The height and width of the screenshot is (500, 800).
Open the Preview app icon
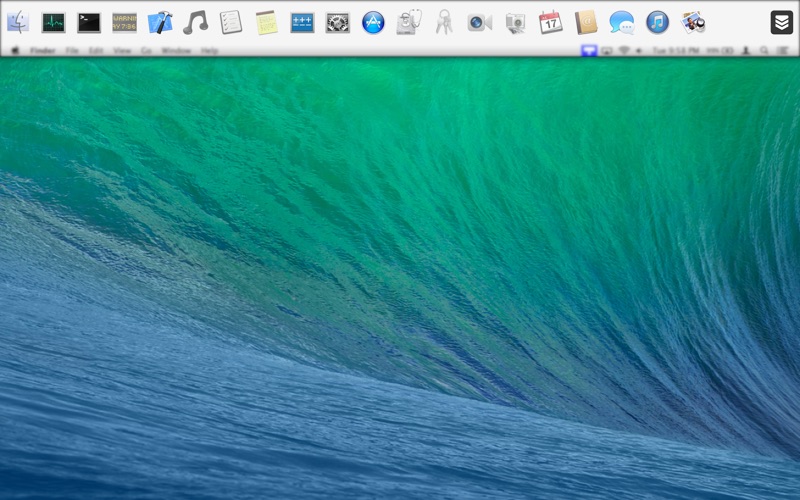tap(693, 22)
